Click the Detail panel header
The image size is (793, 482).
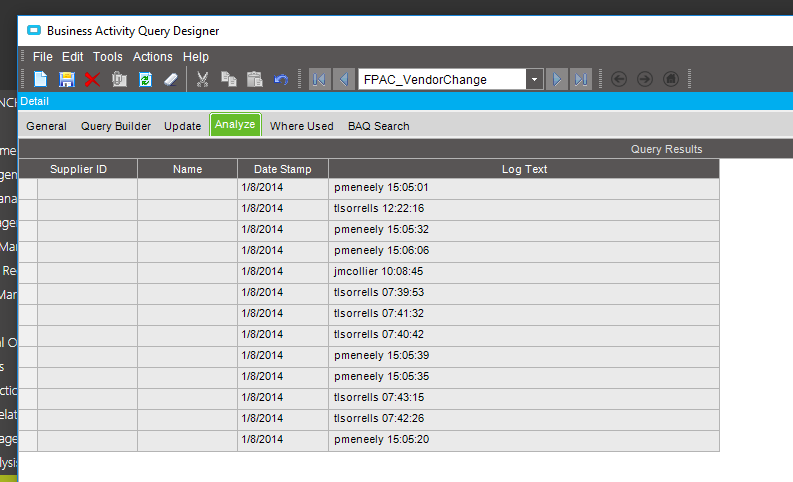click(x=406, y=101)
